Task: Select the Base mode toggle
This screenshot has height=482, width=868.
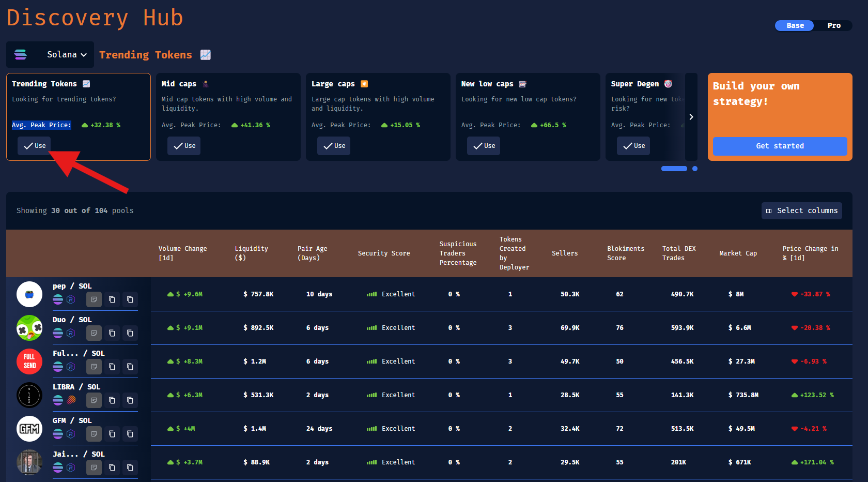Action: [795, 25]
